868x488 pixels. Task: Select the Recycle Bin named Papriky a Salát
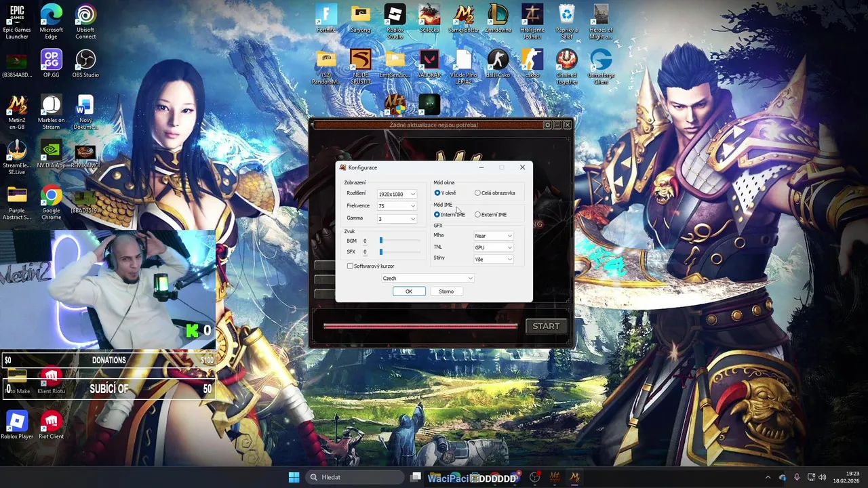[566, 22]
